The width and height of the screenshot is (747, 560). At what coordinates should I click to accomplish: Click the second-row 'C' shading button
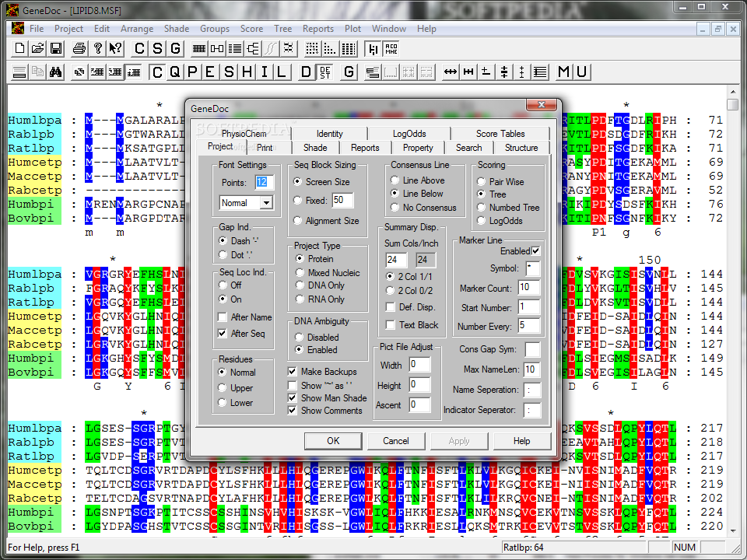coord(157,72)
